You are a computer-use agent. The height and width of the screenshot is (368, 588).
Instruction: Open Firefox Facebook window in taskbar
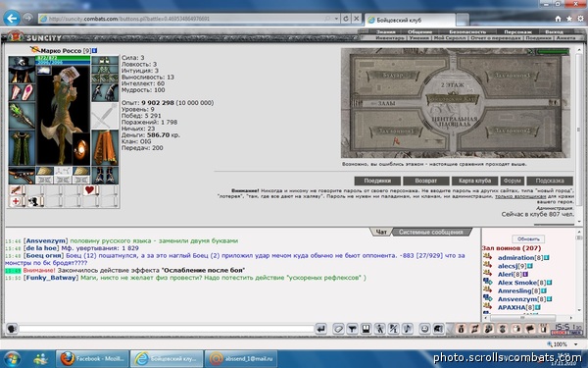92,358
